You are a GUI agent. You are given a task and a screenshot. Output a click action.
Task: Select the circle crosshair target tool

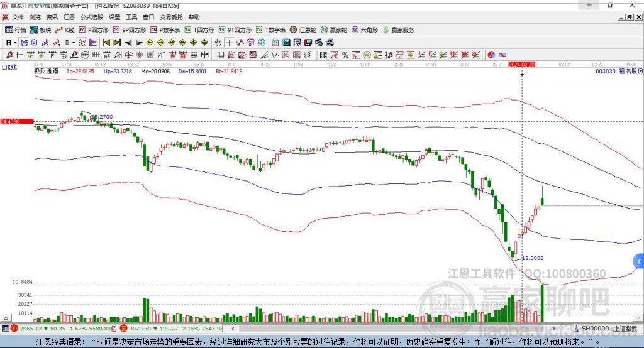[129, 55]
